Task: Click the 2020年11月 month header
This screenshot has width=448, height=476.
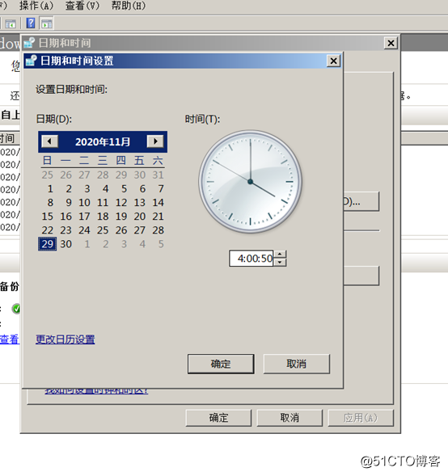Action: (x=103, y=141)
